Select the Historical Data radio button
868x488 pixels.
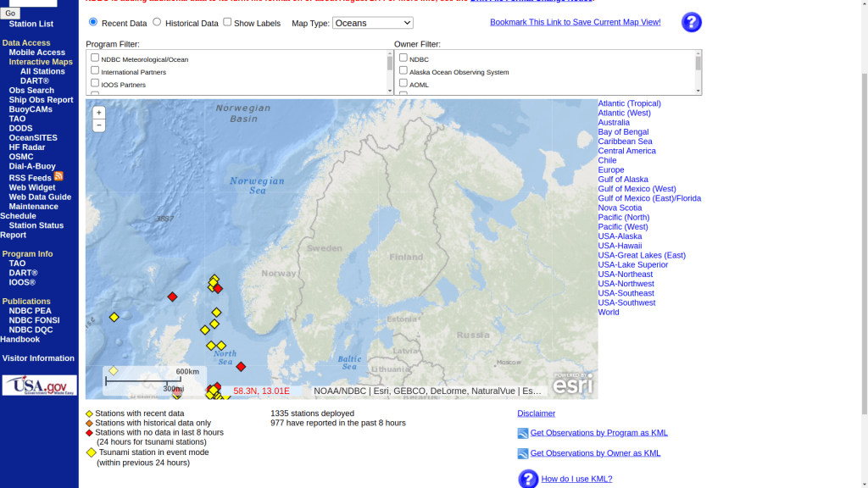pyautogui.click(x=157, y=22)
